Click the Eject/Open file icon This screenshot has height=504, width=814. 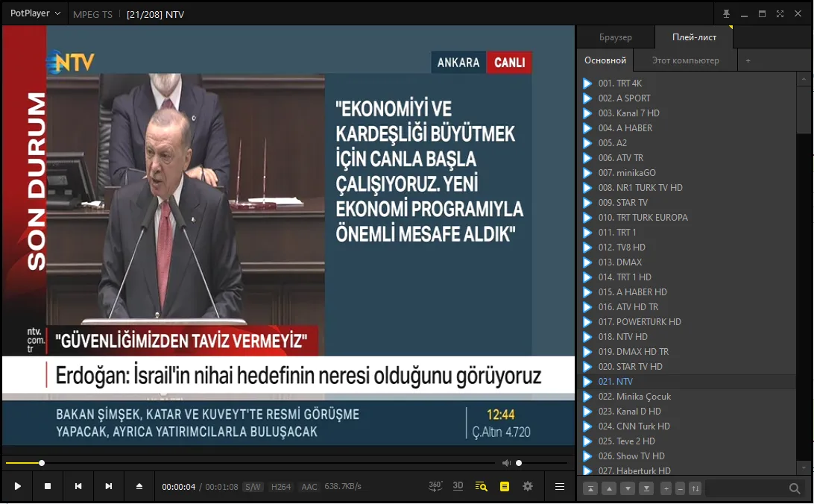[139, 486]
